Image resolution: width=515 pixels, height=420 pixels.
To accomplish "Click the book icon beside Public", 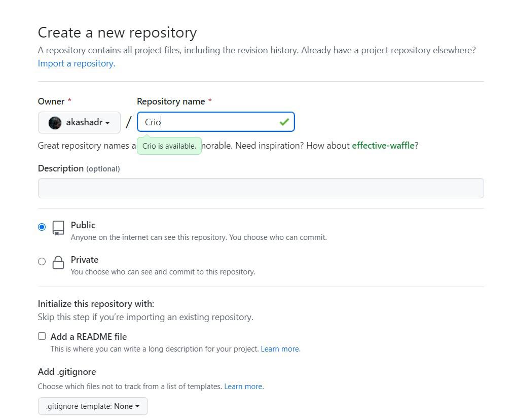I will pyautogui.click(x=58, y=228).
